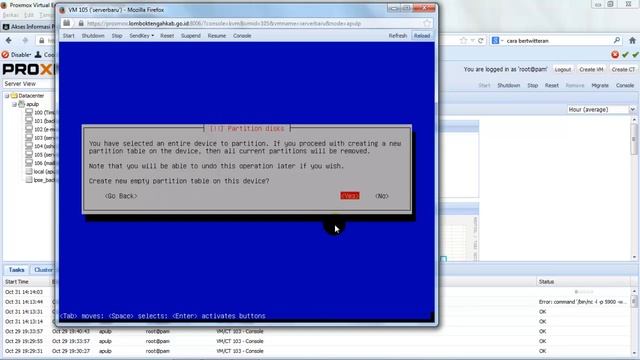This screenshot has width=640, height=360.
Task: Open the Disable menu in web developer toolbar
Action: pyautogui.click(x=16, y=55)
